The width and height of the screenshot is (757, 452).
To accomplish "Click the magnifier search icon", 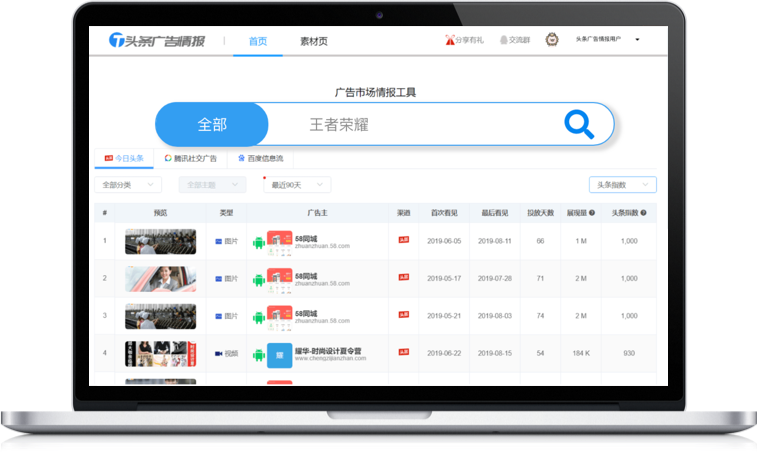I will pos(579,124).
